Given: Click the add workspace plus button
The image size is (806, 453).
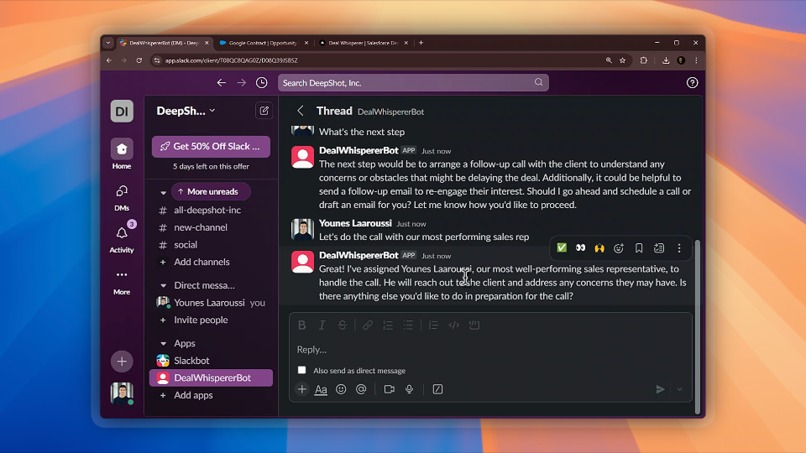Looking at the screenshot, I should (x=122, y=361).
